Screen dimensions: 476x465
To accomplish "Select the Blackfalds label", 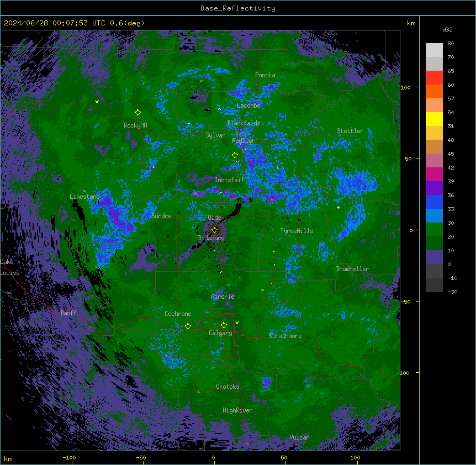I will click(x=244, y=123).
